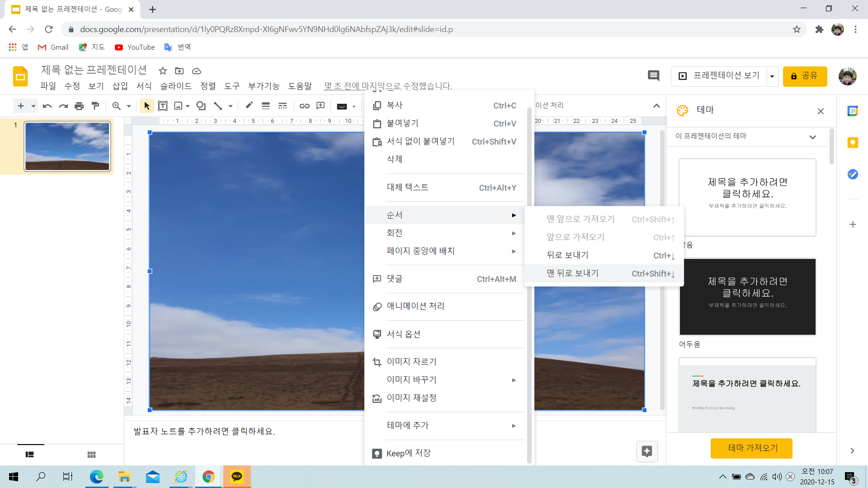The height and width of the screenshot is (488, 868).
Task: Click the border color pencil icon
Action: tap(249, 105)
